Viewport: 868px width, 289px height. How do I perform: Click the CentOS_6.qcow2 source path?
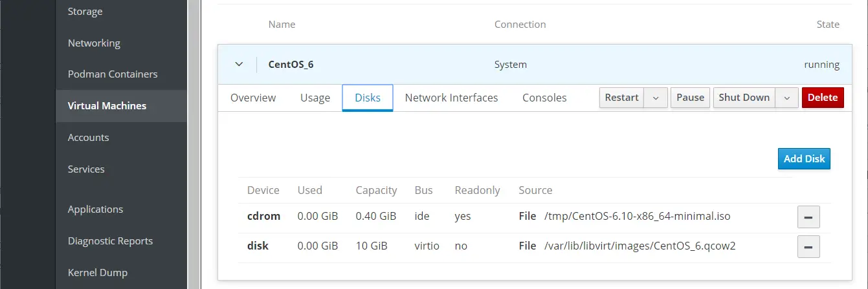coord(639,246)
